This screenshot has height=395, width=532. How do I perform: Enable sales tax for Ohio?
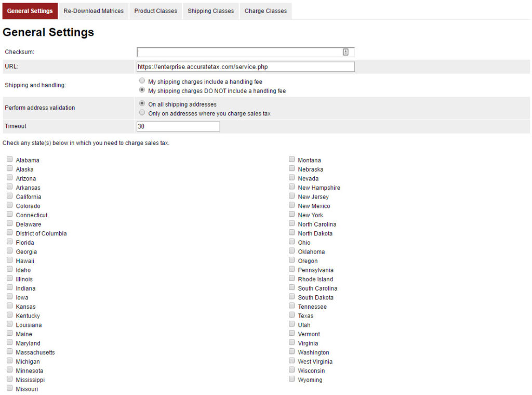point(291,241)
